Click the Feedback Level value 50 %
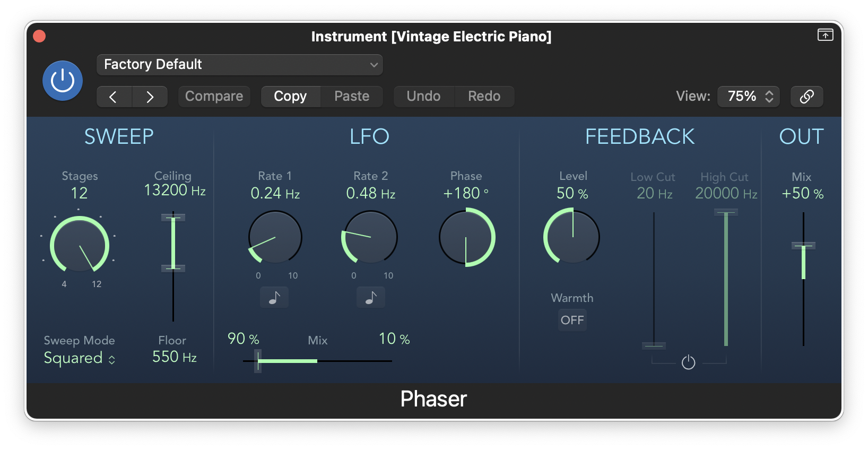 [x=572, y=194]
